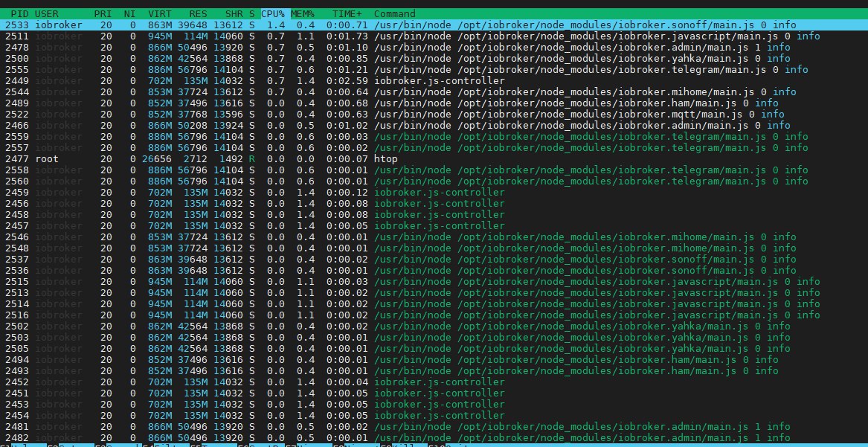Sort by the RES column header
This screenshot has width=868, height=447.
click(x=198, y=14)
